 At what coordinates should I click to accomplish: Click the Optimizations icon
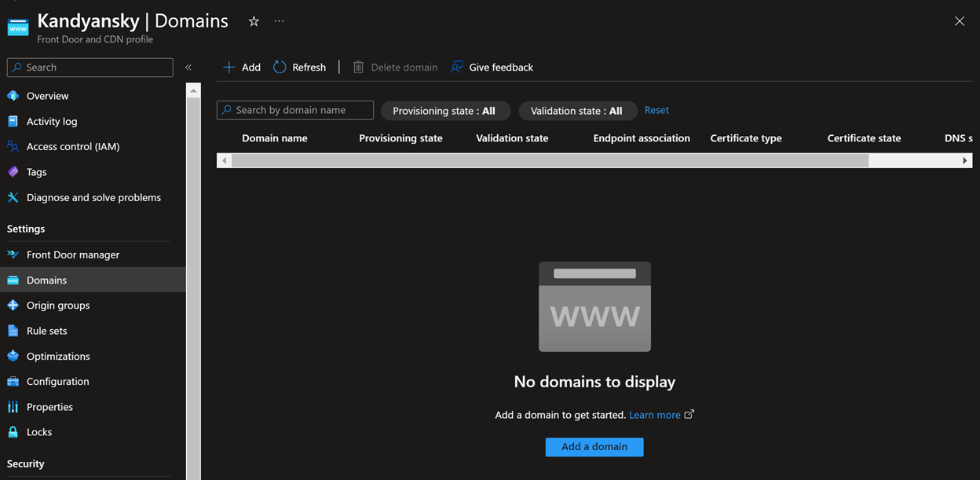(x=13, y=356)
